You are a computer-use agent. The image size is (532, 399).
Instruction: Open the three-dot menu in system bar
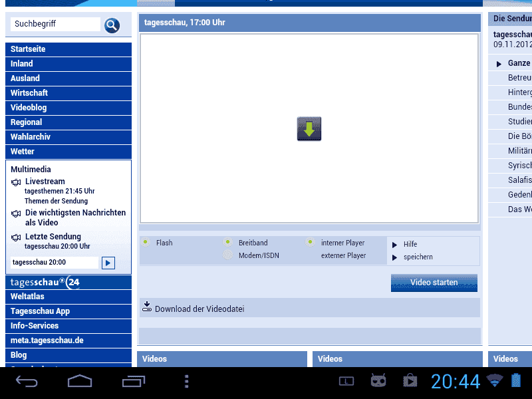point(186,381)
